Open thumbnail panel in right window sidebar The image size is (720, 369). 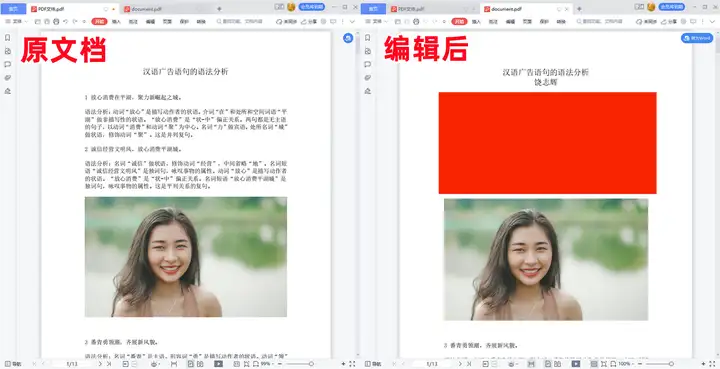point(367,51)
